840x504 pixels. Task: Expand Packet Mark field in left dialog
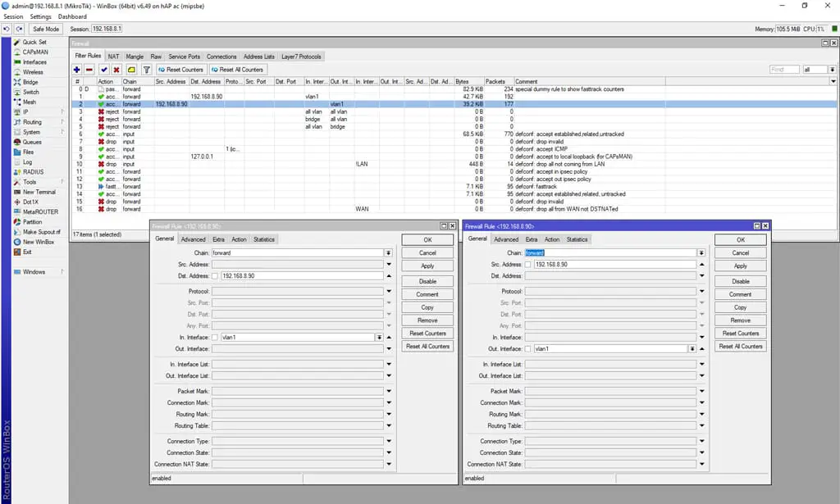[389, 392]
